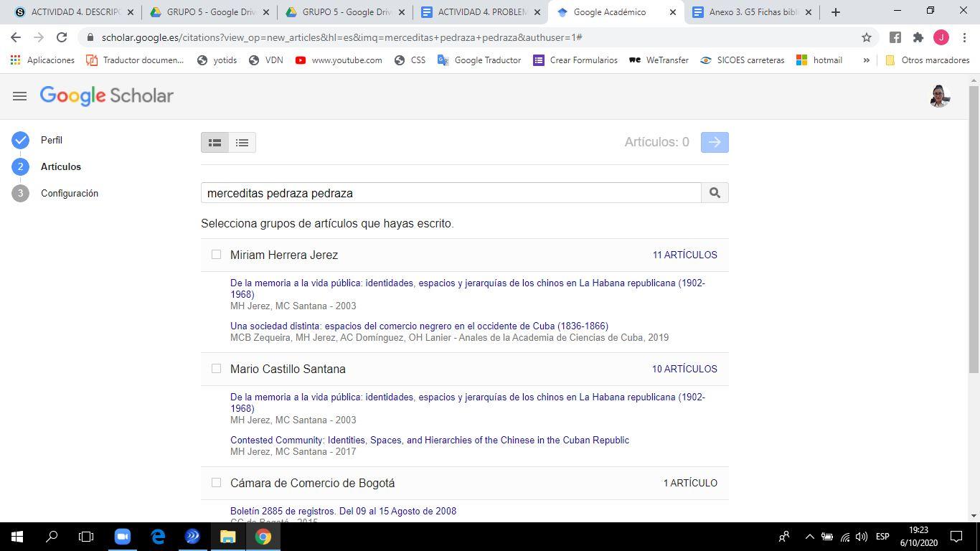Open 'Contested Community' article link
The height and width of the screenshot is (551, 980).
[430, 440]
